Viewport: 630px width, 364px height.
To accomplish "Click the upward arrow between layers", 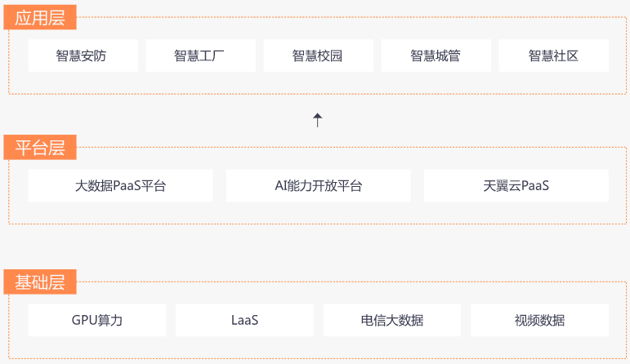I will [317, 120].
